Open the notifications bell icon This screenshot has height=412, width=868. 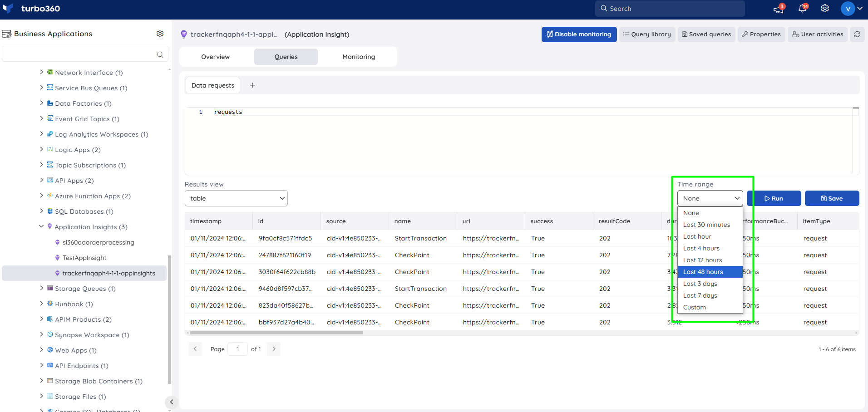(802, 9)
